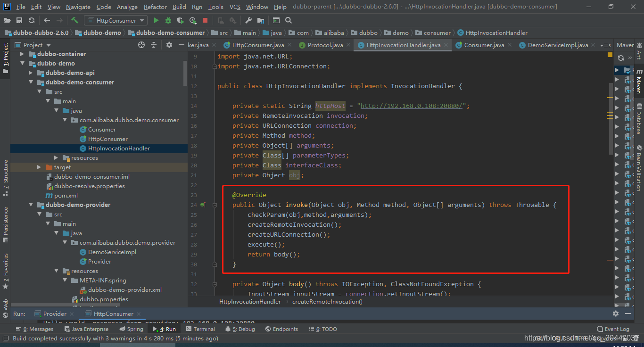Collapse the dubbo-demo-consumer module

coord(31,82)
